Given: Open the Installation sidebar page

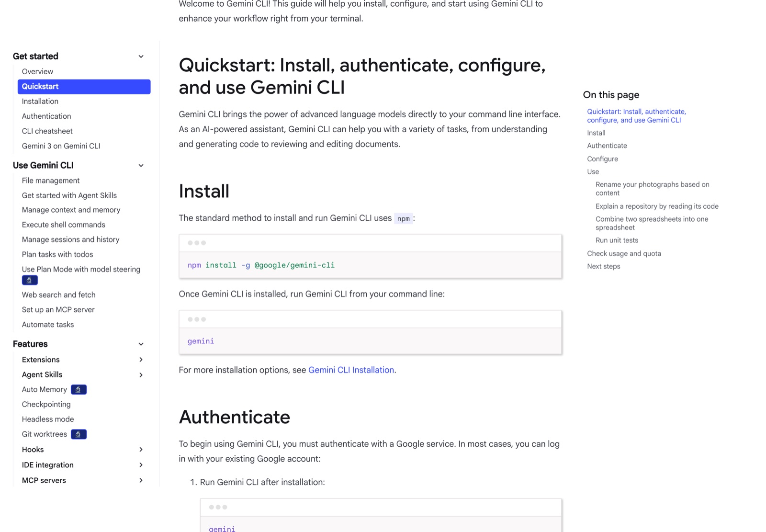Looking at the screenshot, I should [x=40, y=101].
